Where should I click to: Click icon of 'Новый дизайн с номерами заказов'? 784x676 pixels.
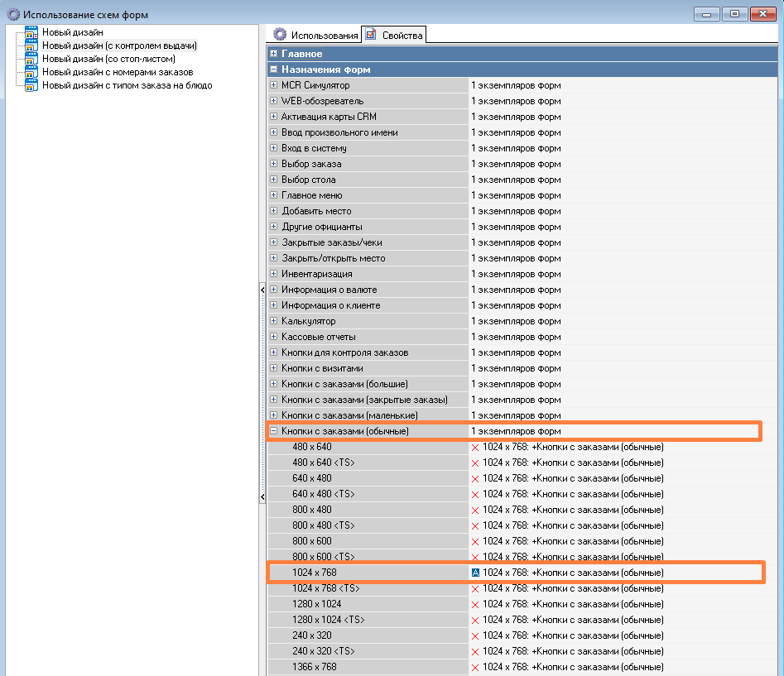(31, 72)
